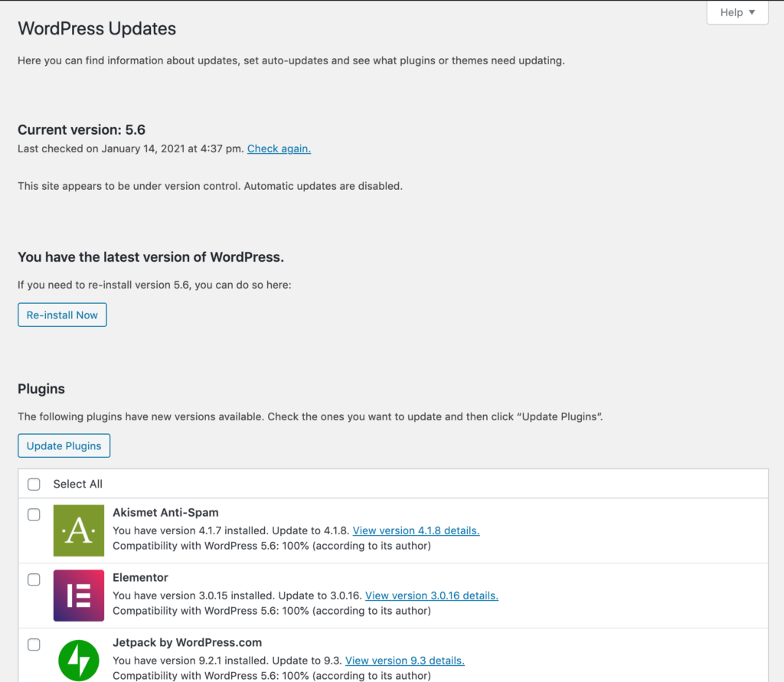Click the Jetpack plugin icon
The width and height of the screenshot is (784, 682).
pos(79,660)
